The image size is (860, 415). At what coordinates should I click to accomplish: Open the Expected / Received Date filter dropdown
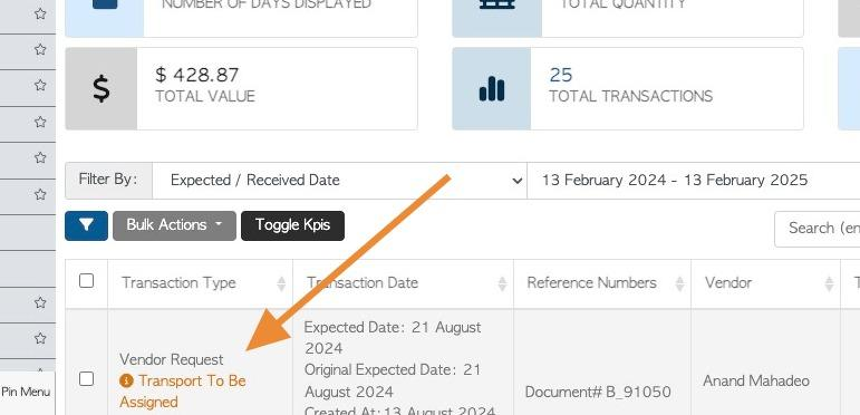(340, 180)
